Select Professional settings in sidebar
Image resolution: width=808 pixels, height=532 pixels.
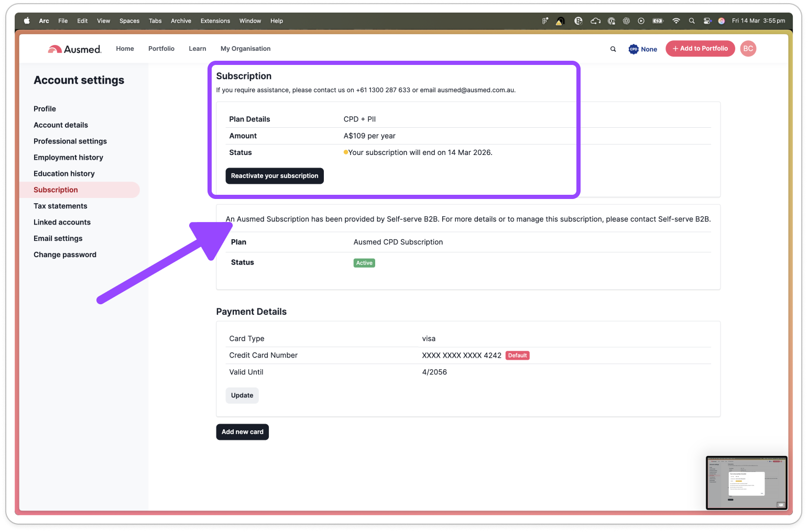point(70,141)
